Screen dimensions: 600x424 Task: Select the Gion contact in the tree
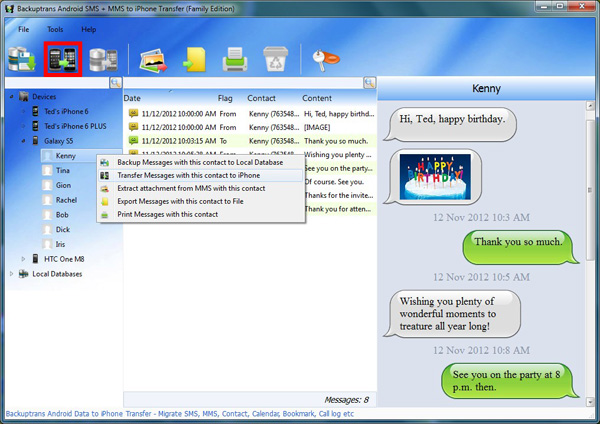[x=63, y=185]
